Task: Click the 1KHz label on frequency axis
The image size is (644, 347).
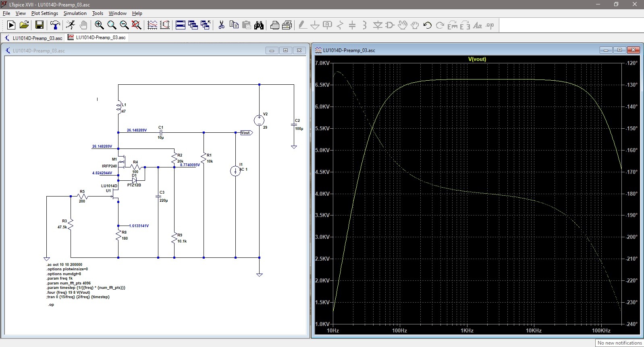Action: 467,330
